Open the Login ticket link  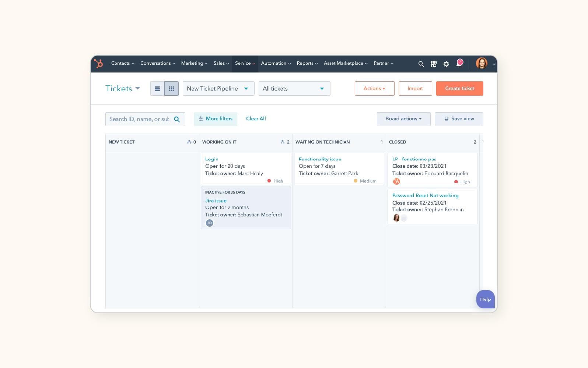click(x=212, y=159)
